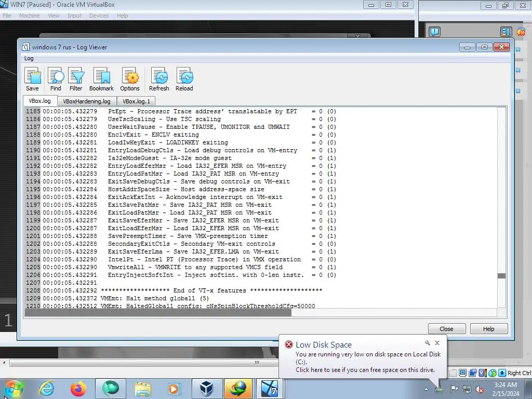Click the Show Desktop strip after the clock
The height and width of the screenshot is (399, 532).
tap(528, 389)
